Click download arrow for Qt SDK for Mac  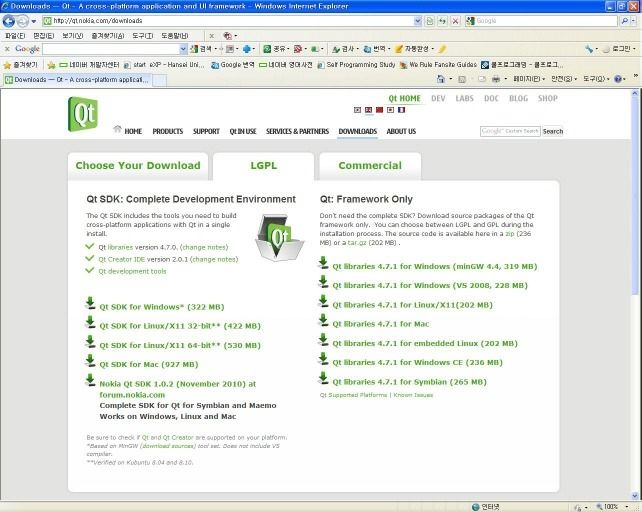coord(90,361)
